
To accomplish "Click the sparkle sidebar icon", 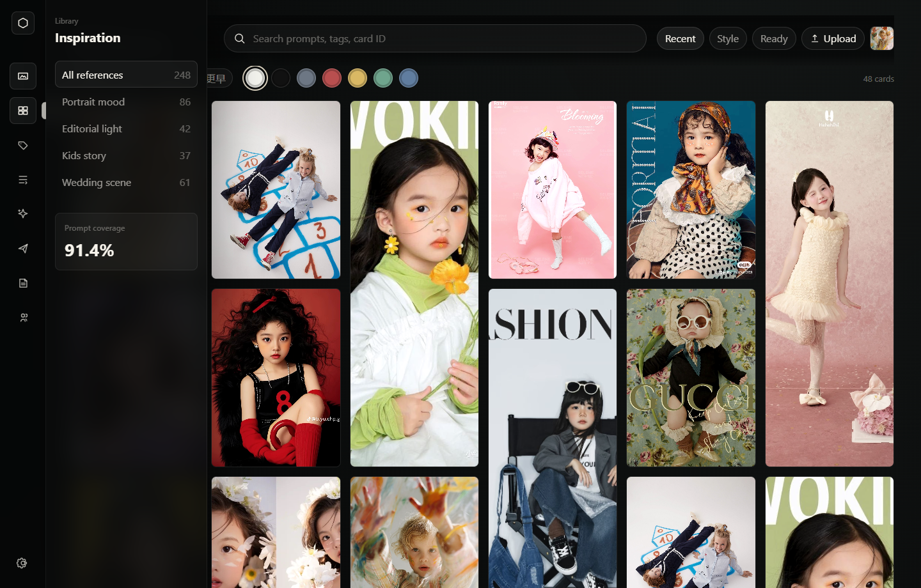I will coord(23,214).
